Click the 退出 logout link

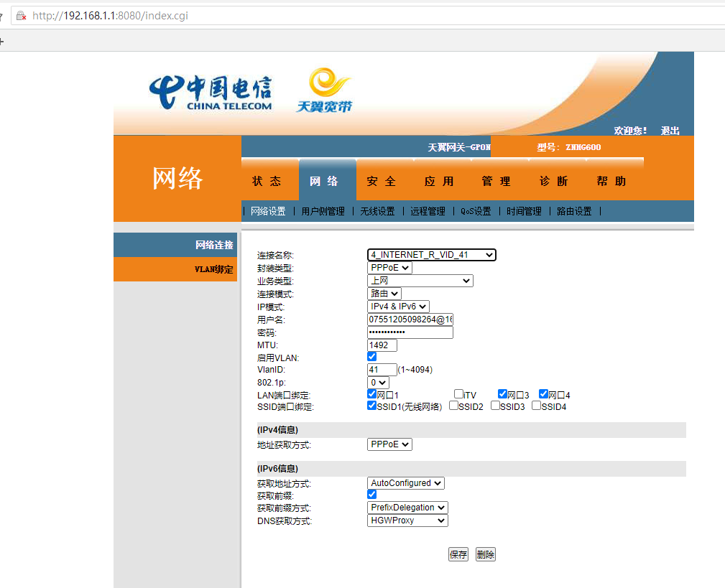(670, 131)
